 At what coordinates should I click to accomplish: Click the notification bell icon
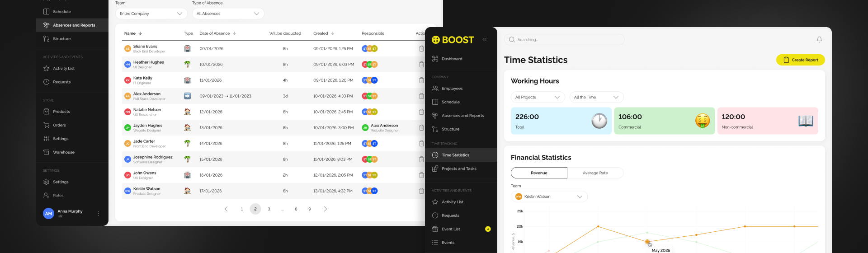point(819,40)
